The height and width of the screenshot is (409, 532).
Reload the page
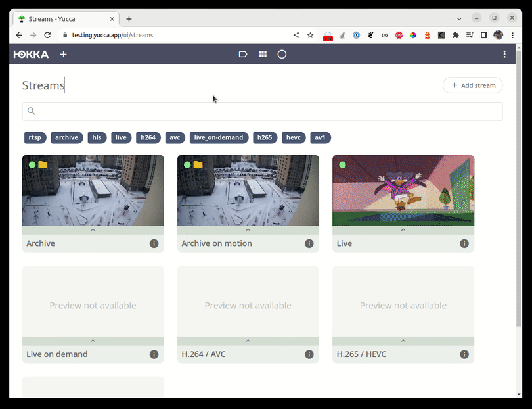pyautogui.click(x=47, y=35)
